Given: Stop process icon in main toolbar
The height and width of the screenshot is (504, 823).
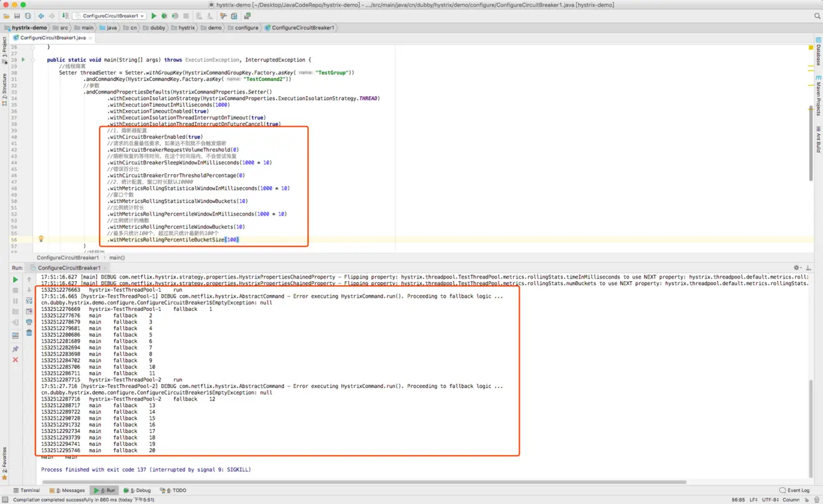Looking at the screenshot, I should pyautogui.click(x=186, y=16).
